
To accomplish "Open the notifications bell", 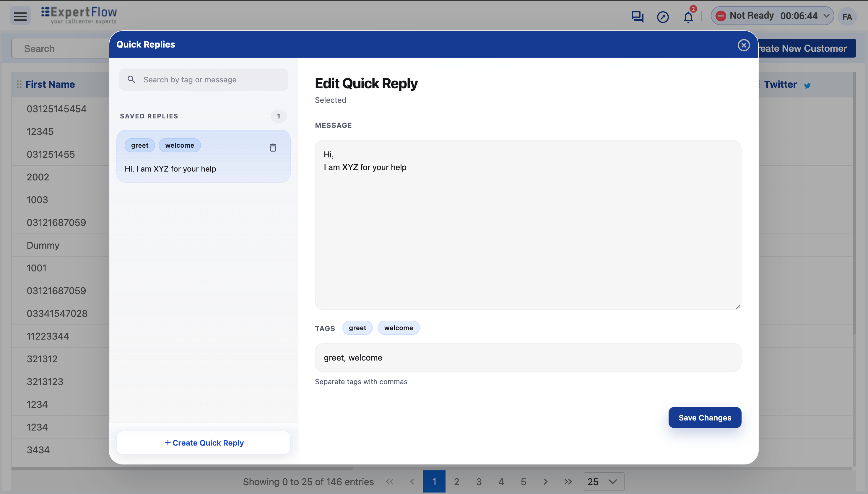I will tap(688, 17).
